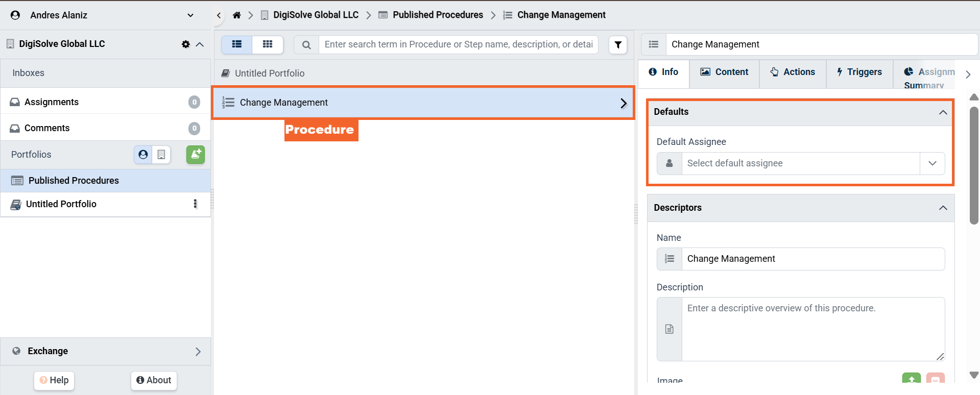Click the About button
980x395 pixels.
(x=154, y=380)
